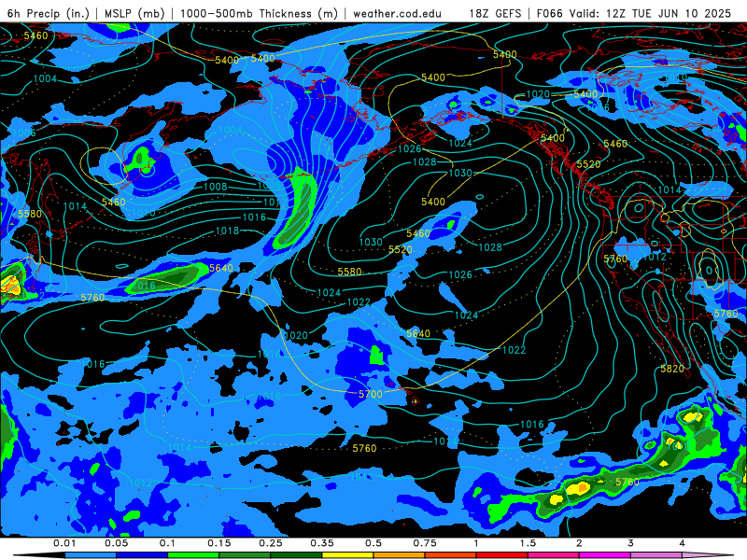Click the 1.5 legend value label
Image resolution: width=747 pixels, height=560 pixels.
click(x=528, y=543)
